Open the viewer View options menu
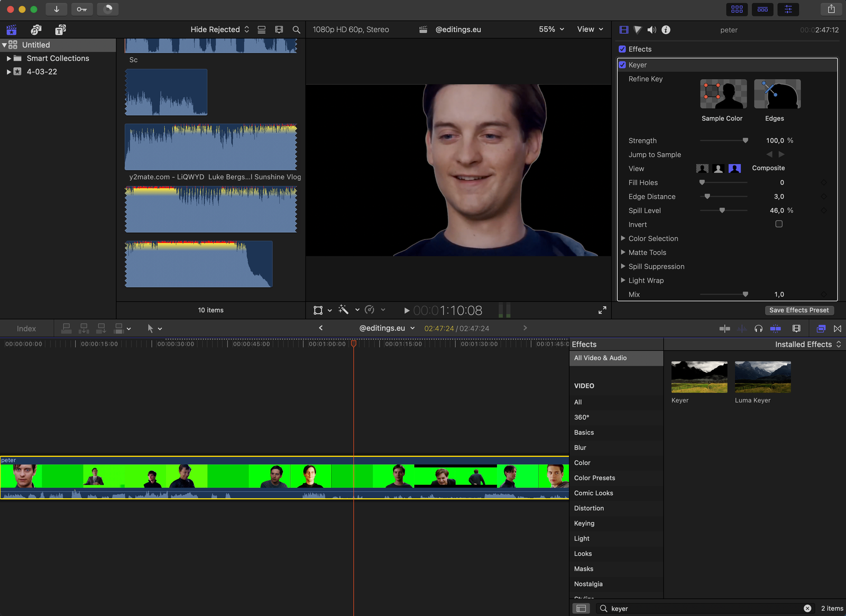 coord(590,29)
